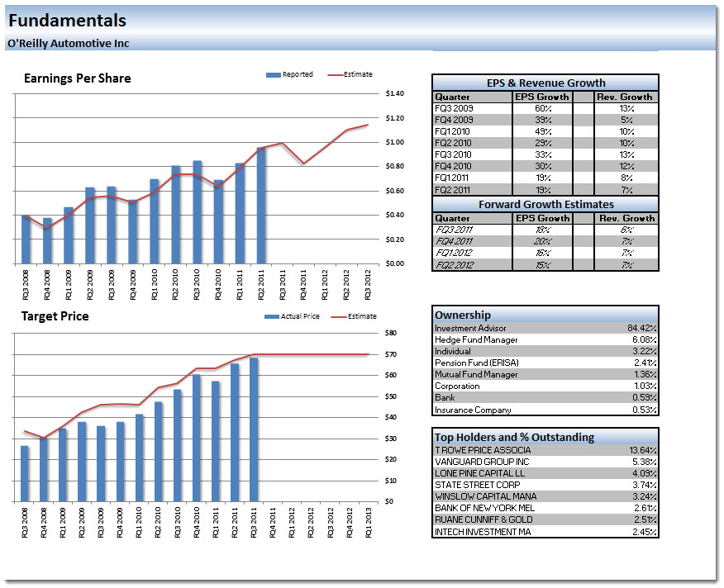Click the 0.59% Bank ownership value
The height and width of the screenshot is (588, 724).
(x=644, y=397)
